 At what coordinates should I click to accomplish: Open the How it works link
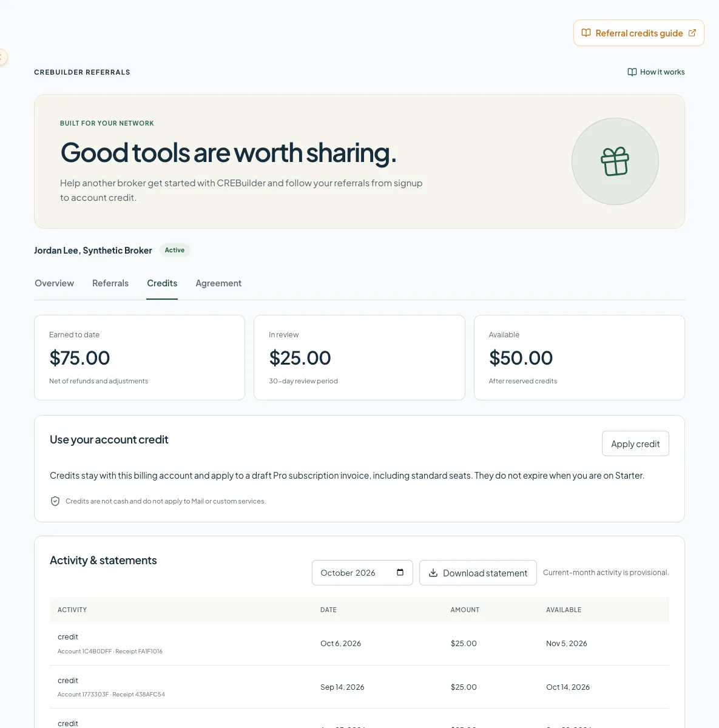[x=656, y=72]
